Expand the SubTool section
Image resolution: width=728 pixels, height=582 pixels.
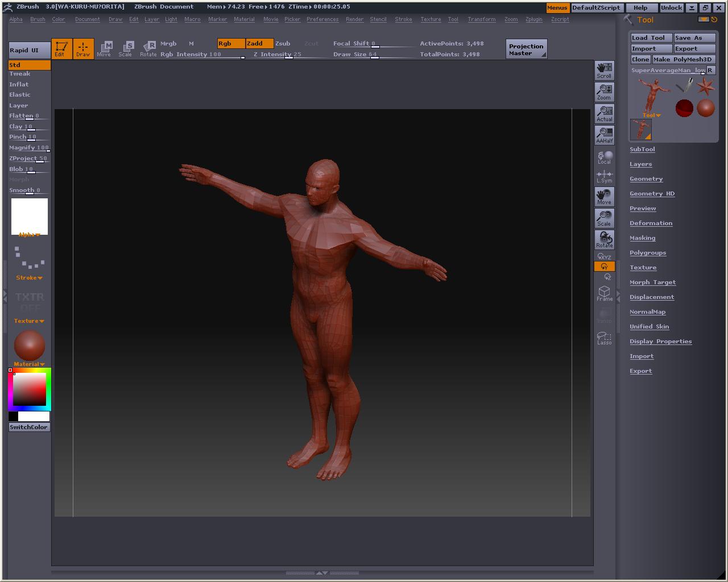click(642, 149)
